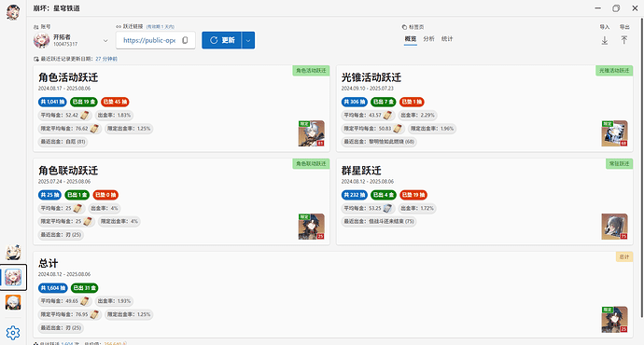
Task: Click the ticket icon beside 限定平均每金 50.83
Action: [x=398, y=129]
